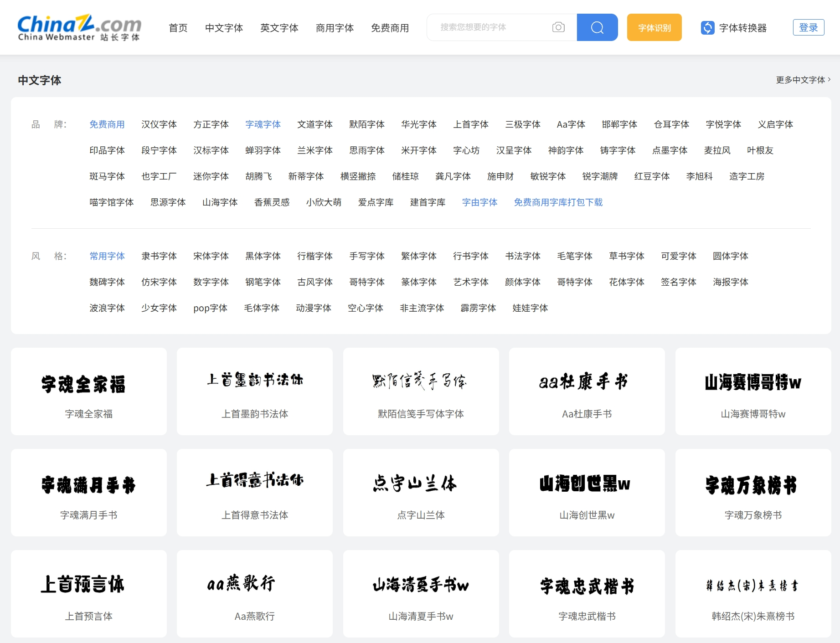Open the 字魂全家福 font card
840x643 pixels.
[x=88, y=391]
